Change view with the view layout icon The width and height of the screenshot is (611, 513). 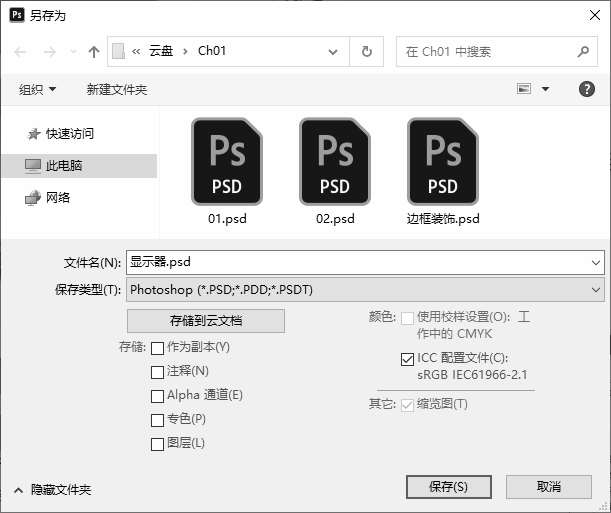click(524, 89)
